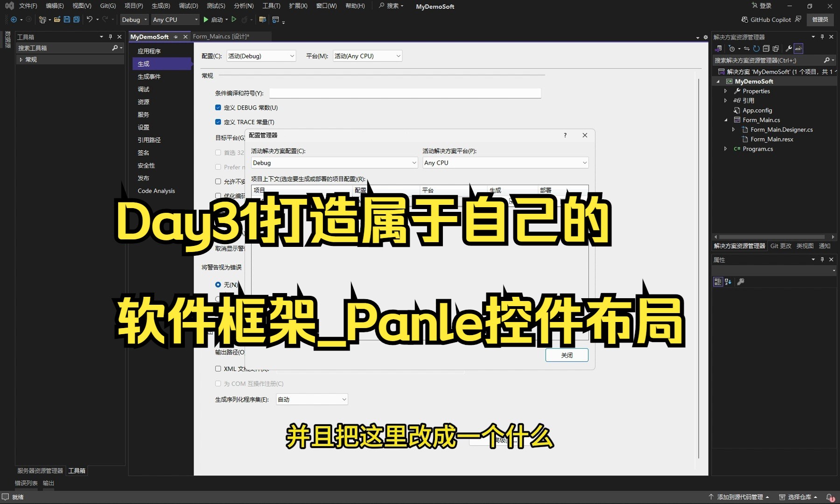
Task: Select App.config in Solution Explorer
Action: (757, 111)
